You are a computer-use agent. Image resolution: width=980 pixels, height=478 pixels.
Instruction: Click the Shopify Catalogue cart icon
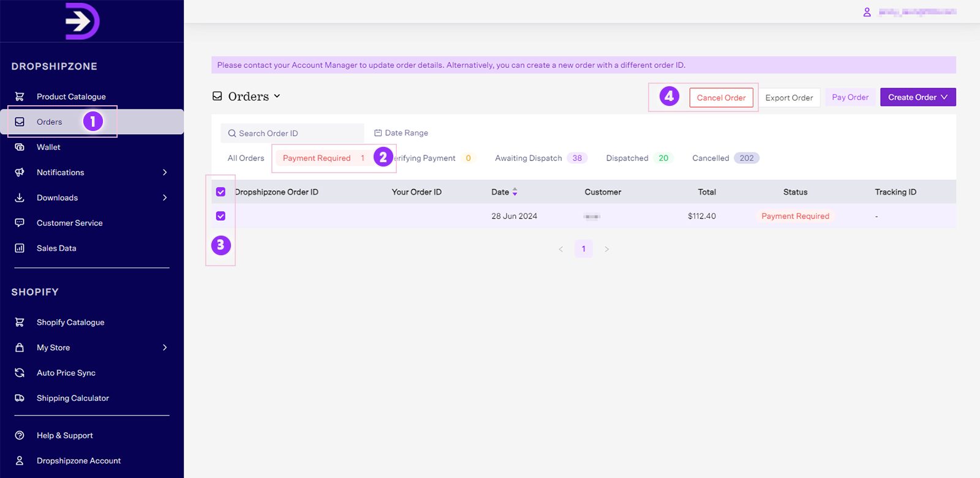pyautogui.click(x=20, y=322)
